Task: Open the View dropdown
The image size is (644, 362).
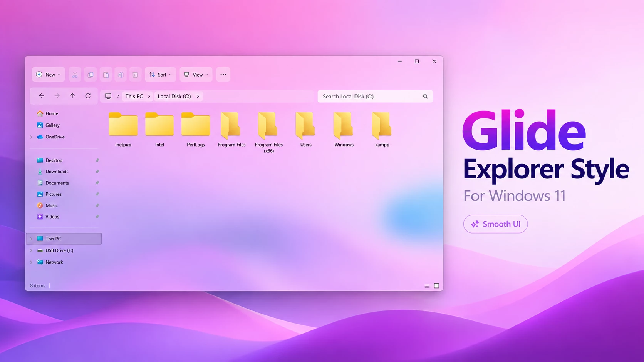Action: [x=196, y=75]
